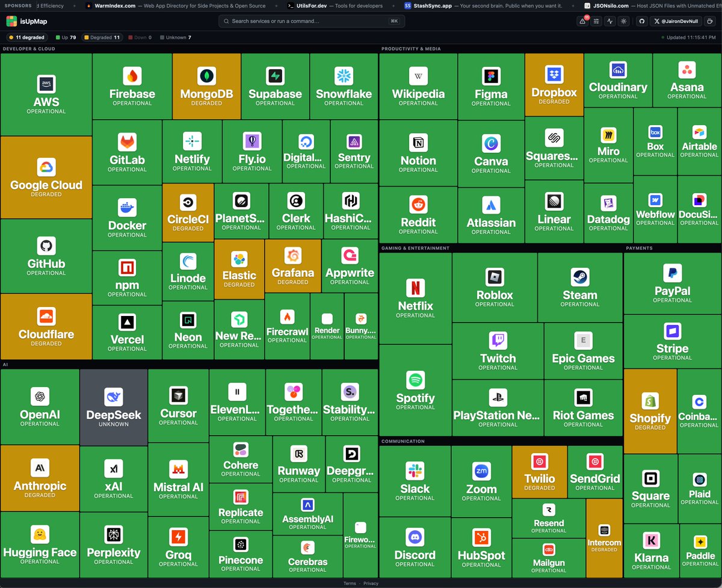Select the Cloudflare degraded tile icon
Image resolution: width=722 pixels, height=588 pixels.
(x=46, y=317)
